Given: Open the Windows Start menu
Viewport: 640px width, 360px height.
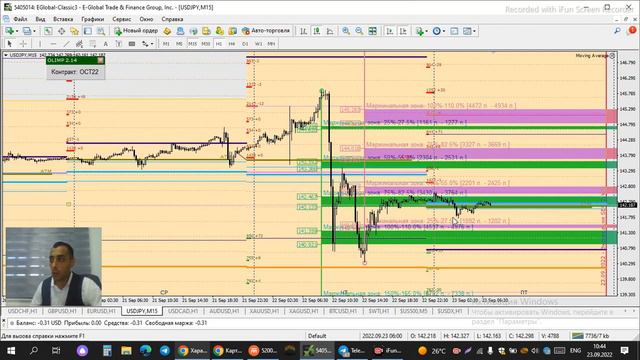Looking at the screenshot, I should (11, 351).
